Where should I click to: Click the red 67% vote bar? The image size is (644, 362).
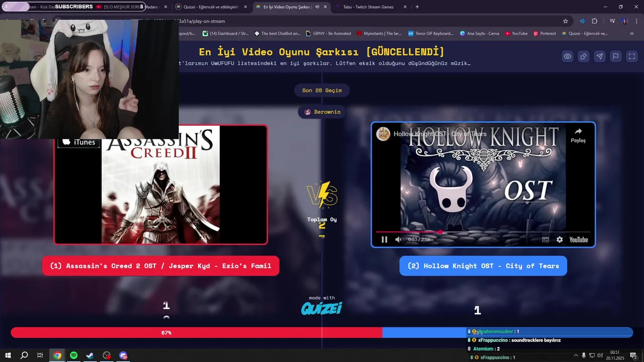196,333
